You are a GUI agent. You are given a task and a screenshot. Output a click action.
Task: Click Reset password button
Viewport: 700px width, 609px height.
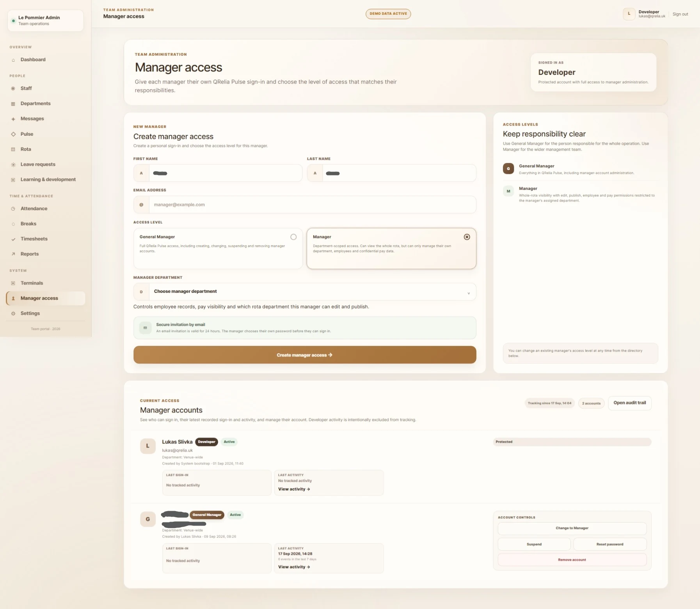(610, 544)
